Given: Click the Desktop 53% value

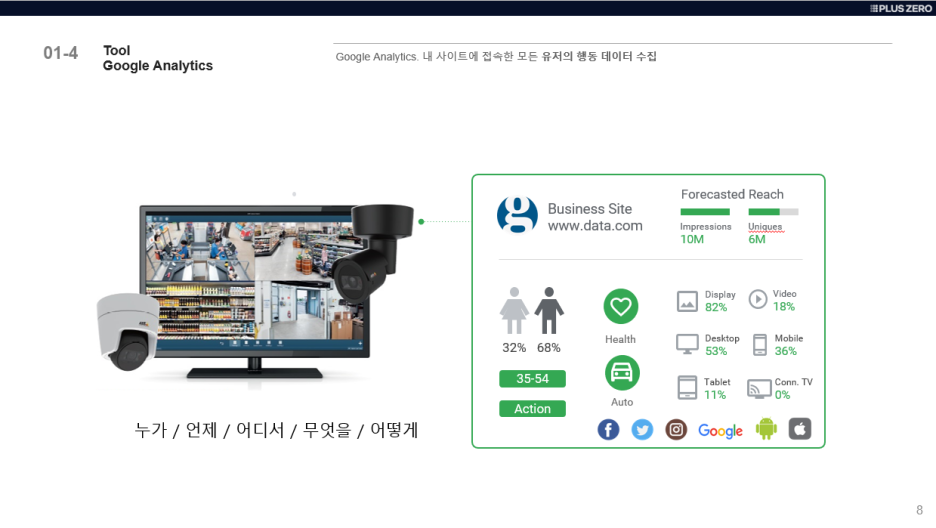Looking at the screenshot, I should click(x=716, y=351).
